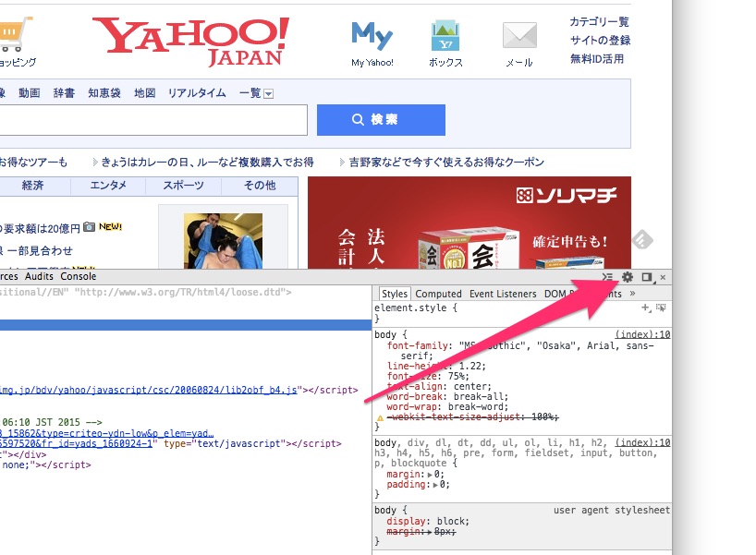This screenshot has width=756, height=555.
Task: Show more Styles sidebar tabs chevron
Action: point(632,294)
